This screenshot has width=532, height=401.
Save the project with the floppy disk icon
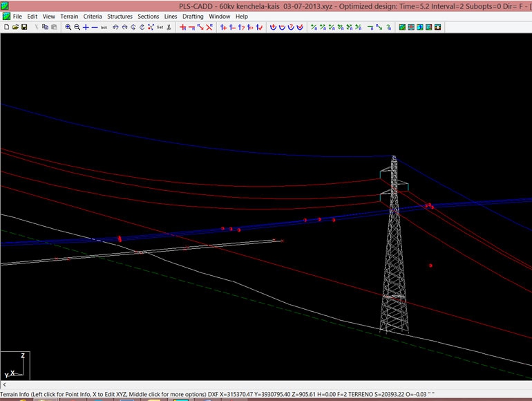click(24, 27)
